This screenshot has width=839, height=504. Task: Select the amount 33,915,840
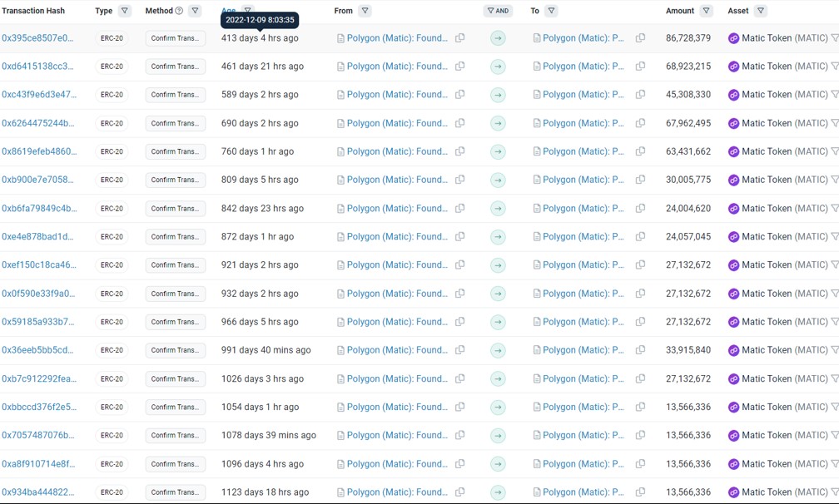688,350
